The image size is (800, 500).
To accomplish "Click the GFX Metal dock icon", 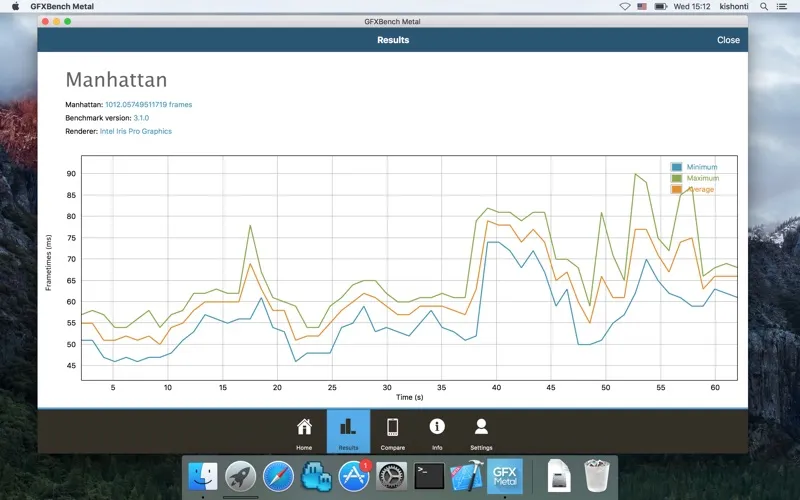I will 504,476.
